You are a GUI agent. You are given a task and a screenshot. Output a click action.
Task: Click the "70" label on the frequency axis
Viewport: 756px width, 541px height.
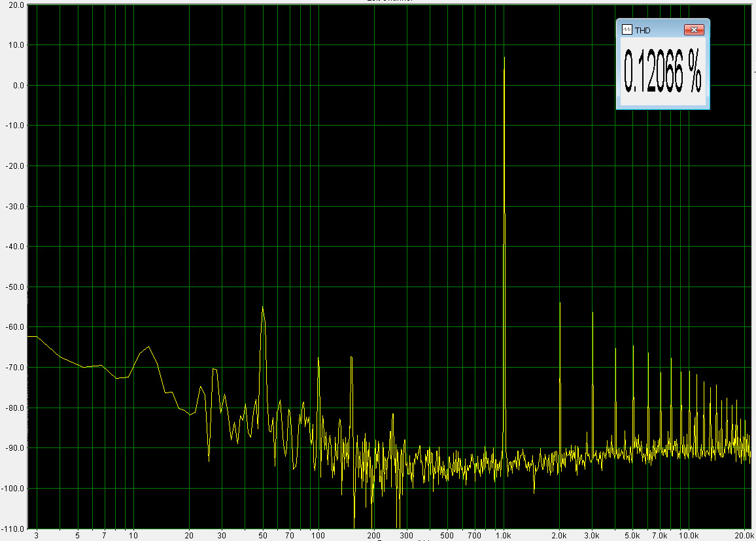(x=290, y=535)
